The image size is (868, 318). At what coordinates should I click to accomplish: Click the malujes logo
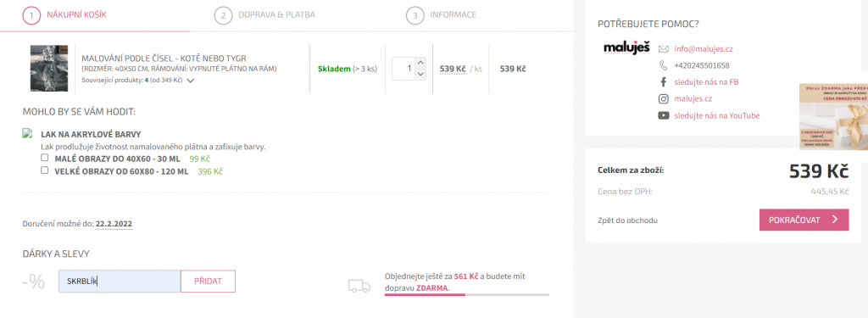point(626,47)
